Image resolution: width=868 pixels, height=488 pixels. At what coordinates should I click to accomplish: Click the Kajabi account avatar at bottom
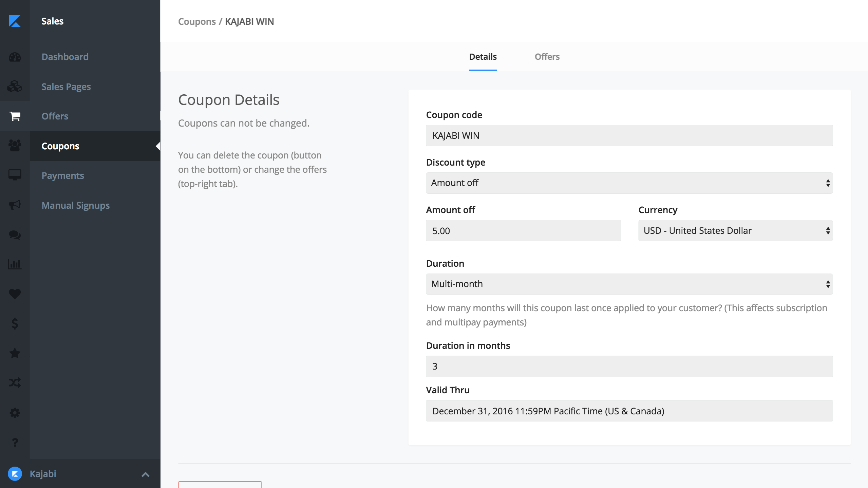coord(15,474)
